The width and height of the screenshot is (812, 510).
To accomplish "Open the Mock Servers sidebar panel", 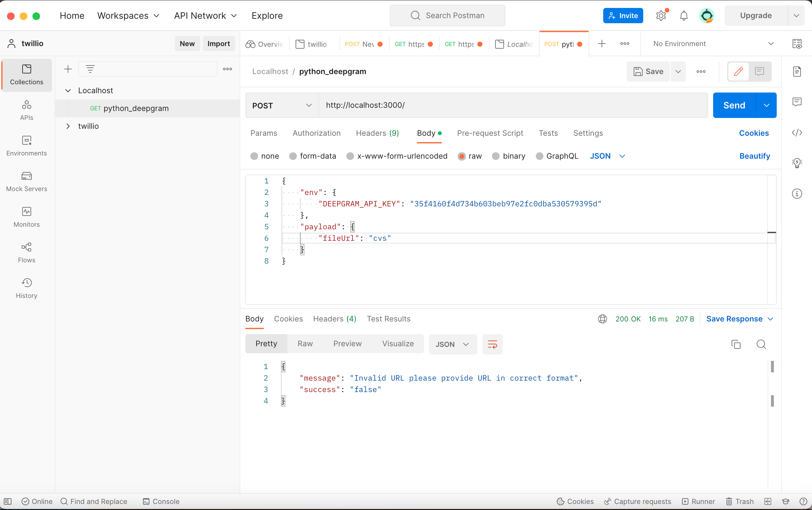I will (x=27, y=182).
